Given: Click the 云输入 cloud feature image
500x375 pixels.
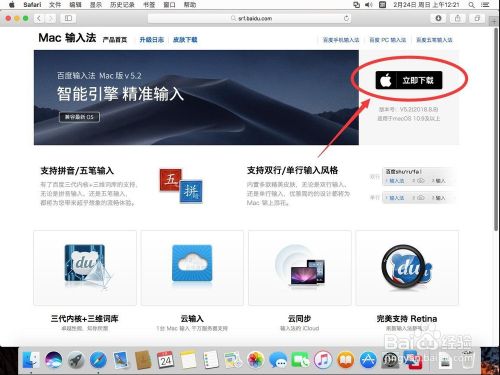Looking at the screenshot, I should click(192, 268).
